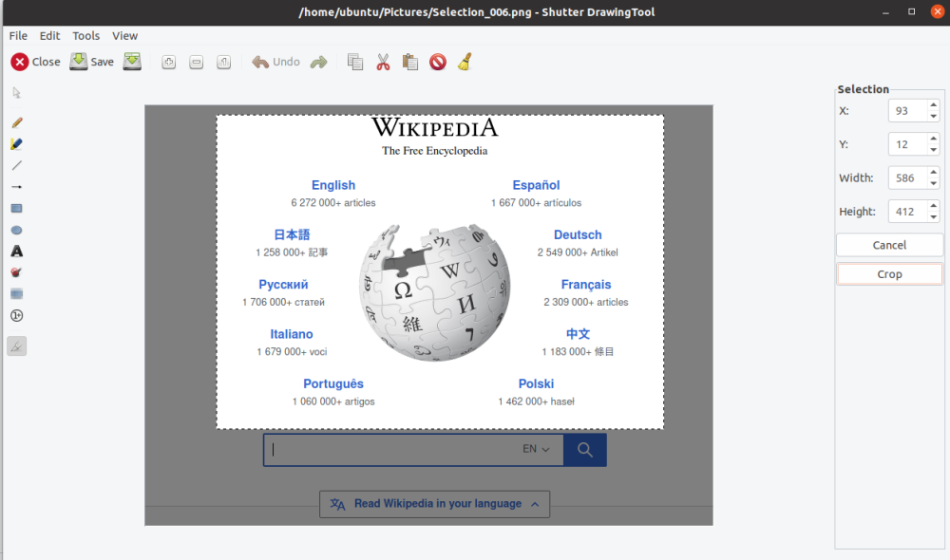Select the pixelize tool
This screenshot has height=560, width=950.
[x=16, y=294]
